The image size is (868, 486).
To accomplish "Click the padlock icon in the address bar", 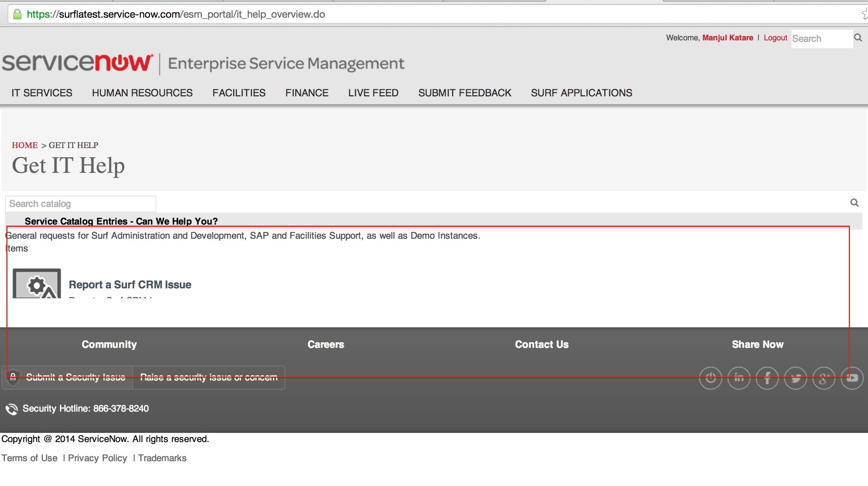I will (x=17, y=14).
